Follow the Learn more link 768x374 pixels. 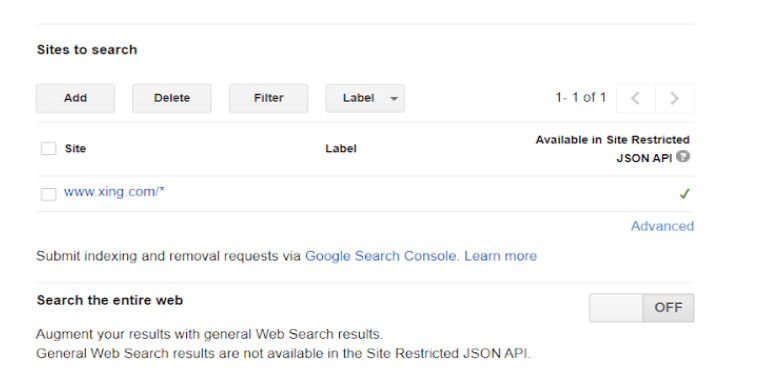(x=501, y=256)
